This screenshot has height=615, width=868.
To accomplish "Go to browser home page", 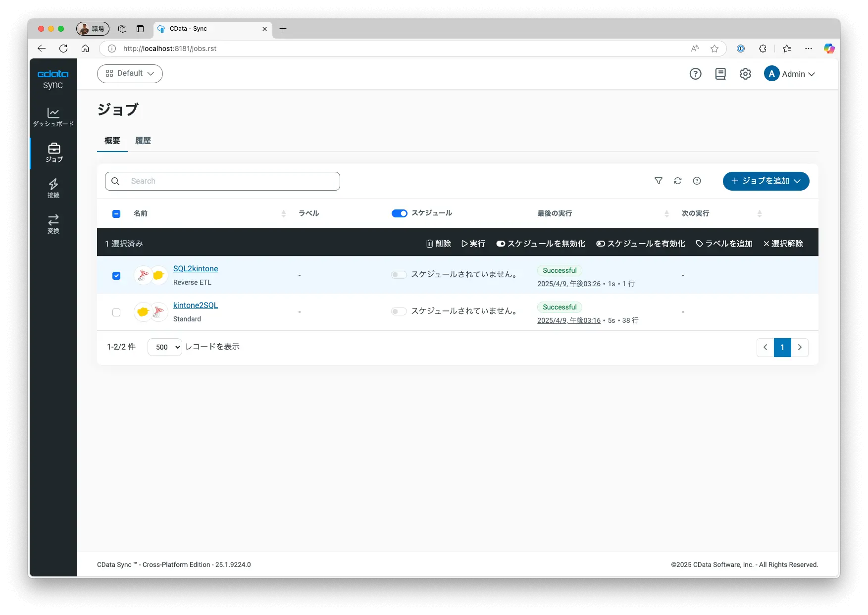I will (85, 49).
